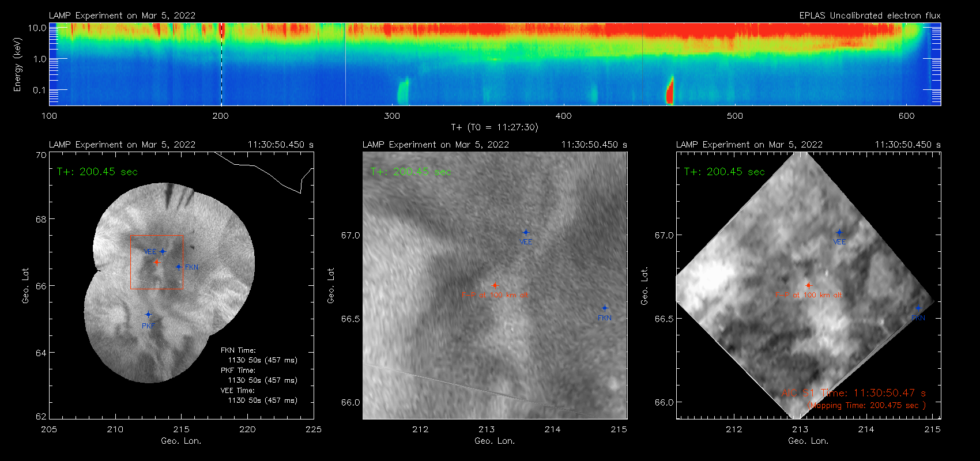Click the 'F-P at 100 km alt' label in the right panel
Viewport: 980px width, 461px height.
(x=808, y=295)
